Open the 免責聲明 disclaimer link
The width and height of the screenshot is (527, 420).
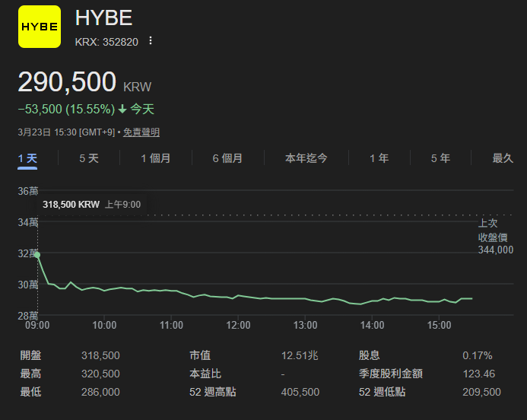tap(141, 132)
